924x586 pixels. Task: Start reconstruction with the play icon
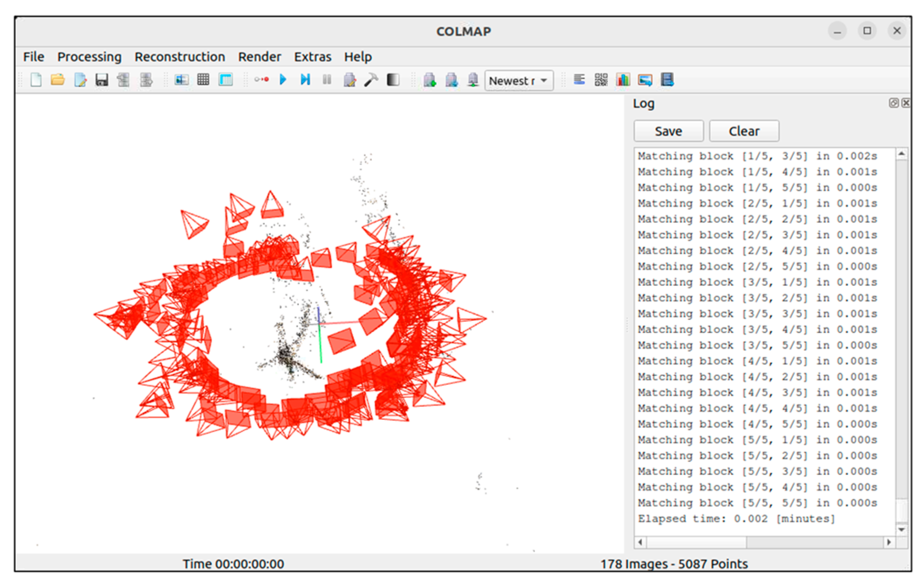(x=283, y=80)
